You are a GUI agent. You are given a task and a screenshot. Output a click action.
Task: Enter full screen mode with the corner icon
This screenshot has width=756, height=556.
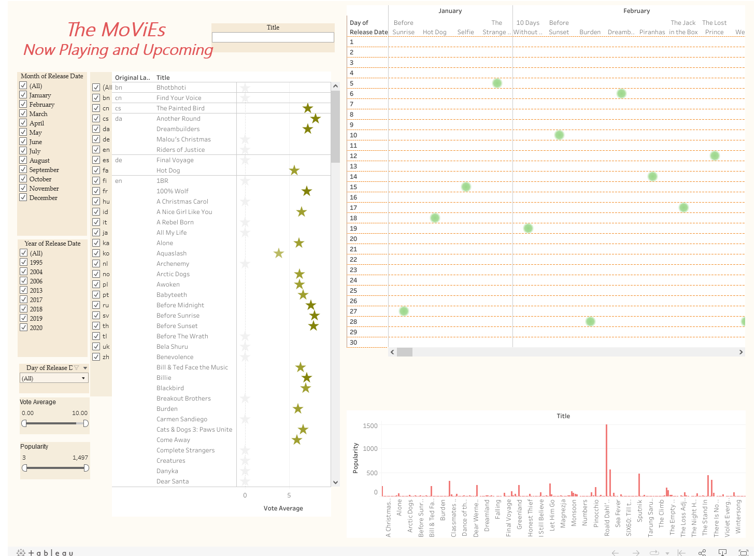click(743, 553)
